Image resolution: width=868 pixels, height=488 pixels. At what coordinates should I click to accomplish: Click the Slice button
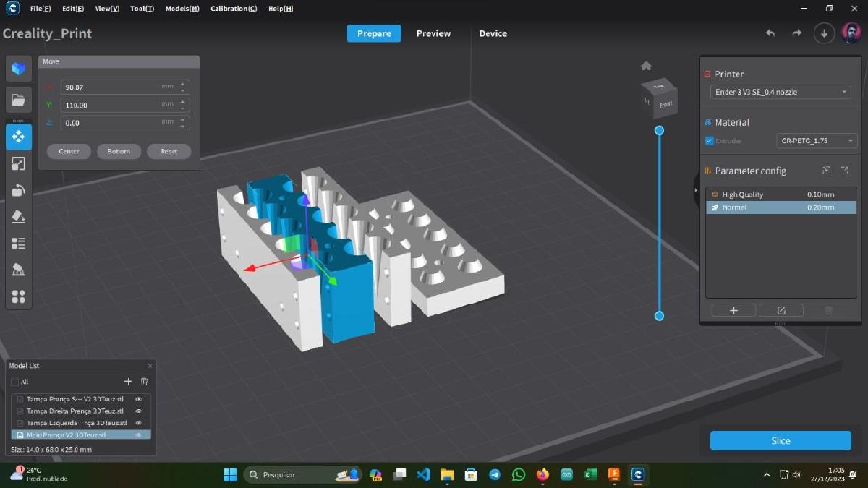[780, 440]
